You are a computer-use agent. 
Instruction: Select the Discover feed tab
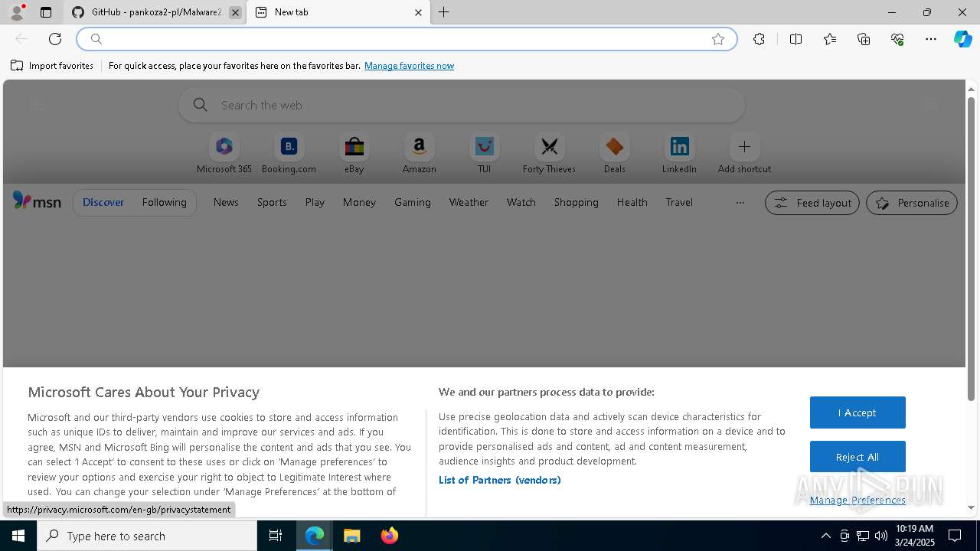click(x=103, y=202)
